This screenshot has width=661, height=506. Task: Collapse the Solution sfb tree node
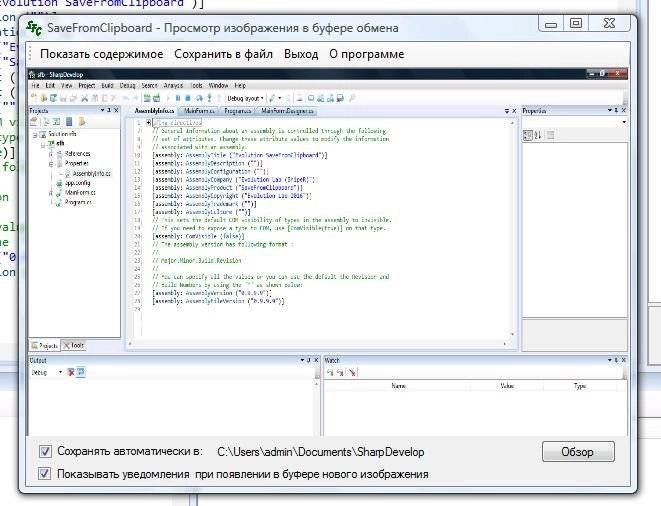click(35, 135)
